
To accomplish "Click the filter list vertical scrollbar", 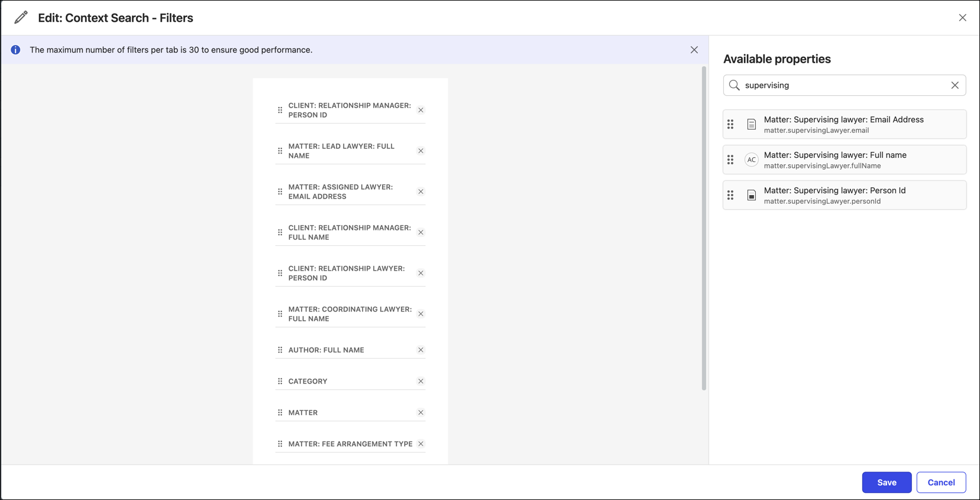I will click(704, 228).
